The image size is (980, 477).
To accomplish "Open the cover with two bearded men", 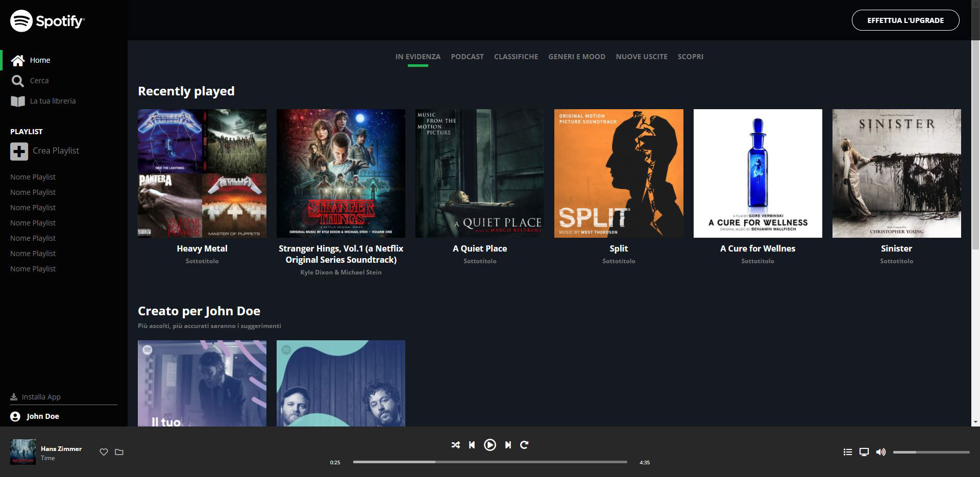I will (x=341, y=383).
